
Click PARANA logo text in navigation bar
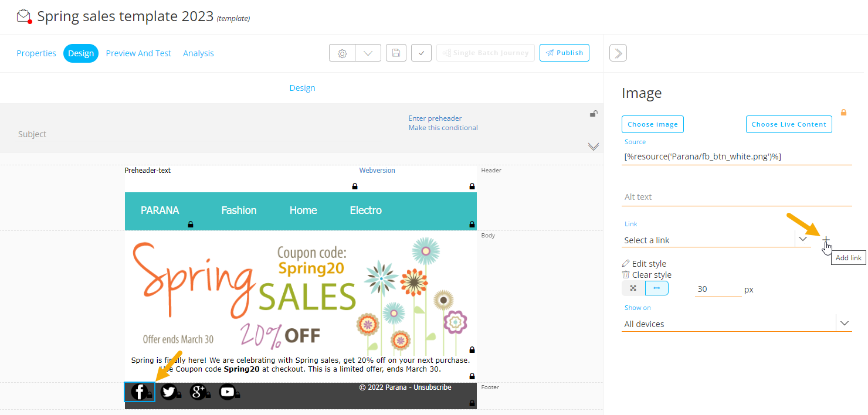[x=160, y=210]
